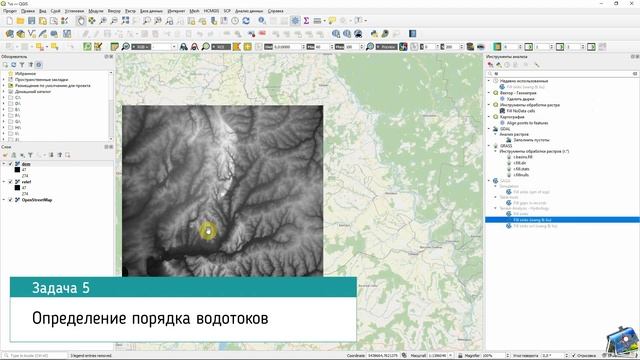Click the Show Map Tips icon

click(x=332, y=21)
